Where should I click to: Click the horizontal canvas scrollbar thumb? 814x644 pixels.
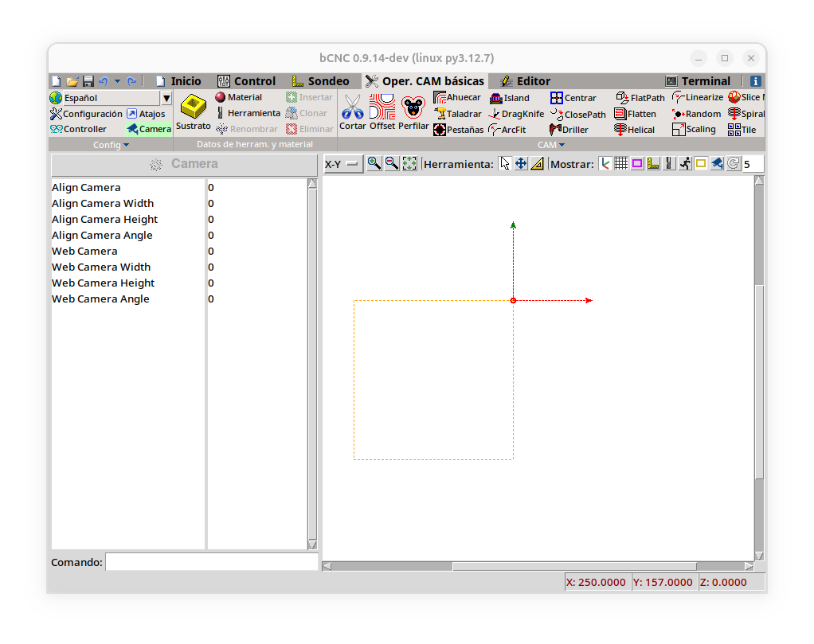[574, 566]
